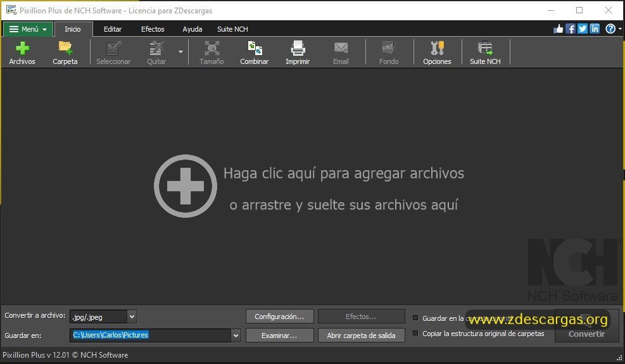Open Opciones settings tool
Viewport: 625px width, 364px height.
click(438, 53)
